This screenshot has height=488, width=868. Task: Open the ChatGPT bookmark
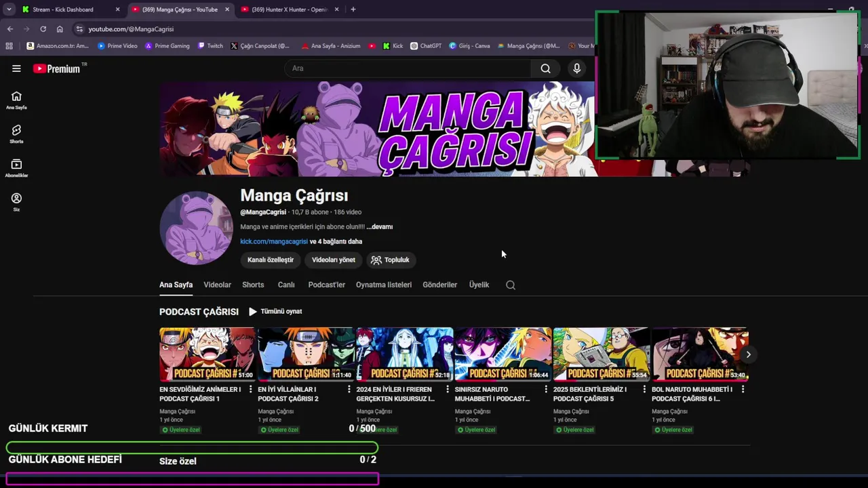coord(426,46)
